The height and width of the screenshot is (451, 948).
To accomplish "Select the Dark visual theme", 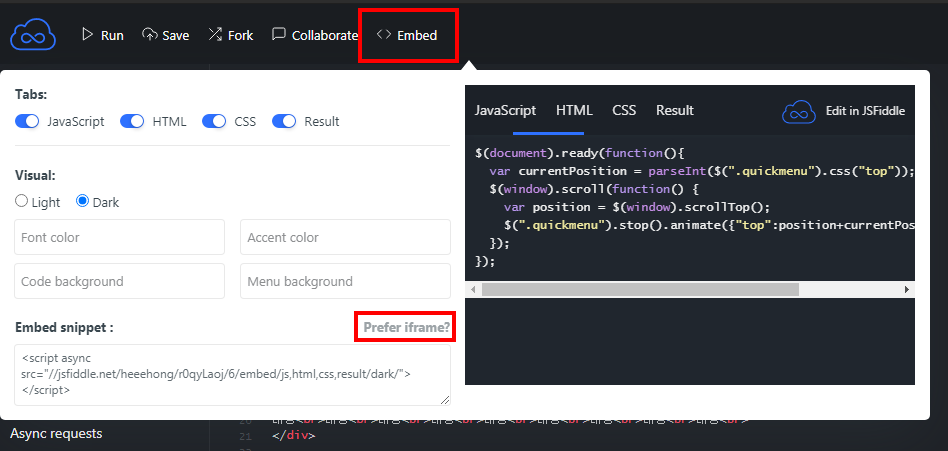I will pos(83,201).
